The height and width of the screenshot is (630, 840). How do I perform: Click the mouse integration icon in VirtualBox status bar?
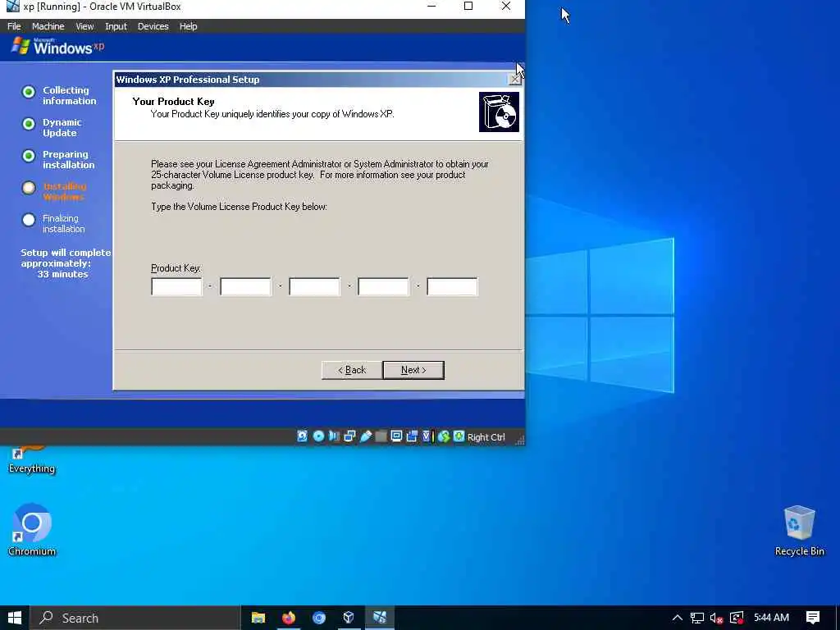(444, 436)
